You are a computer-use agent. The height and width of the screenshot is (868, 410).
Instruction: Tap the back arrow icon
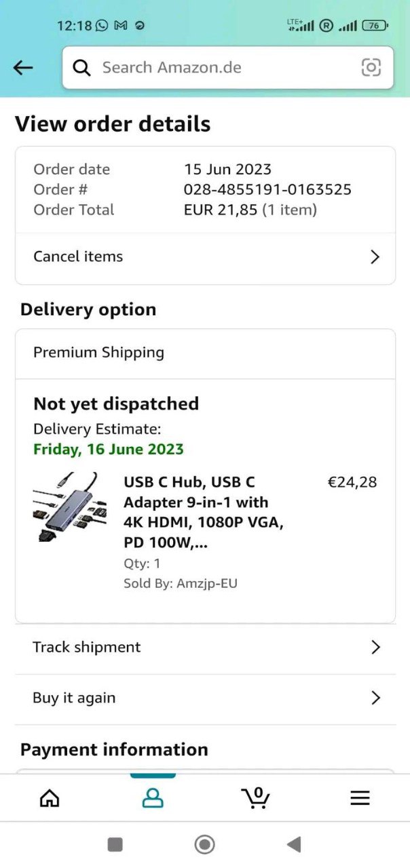click(23, 67)
